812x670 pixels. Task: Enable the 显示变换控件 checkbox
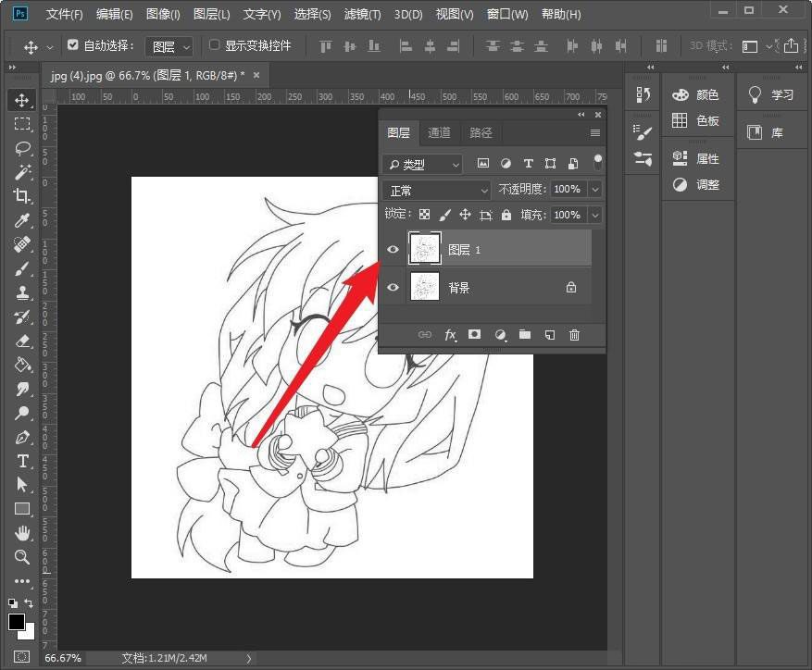[215, 45]
